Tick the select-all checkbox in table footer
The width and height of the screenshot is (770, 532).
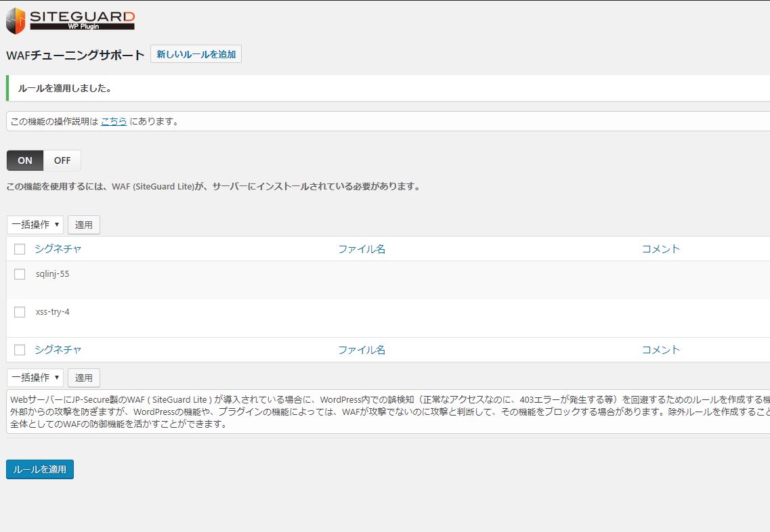coord(20,350)
